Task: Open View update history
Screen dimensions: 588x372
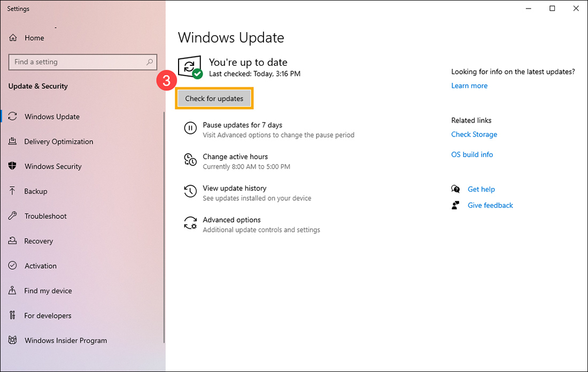Action: click(x=234, y=188)
